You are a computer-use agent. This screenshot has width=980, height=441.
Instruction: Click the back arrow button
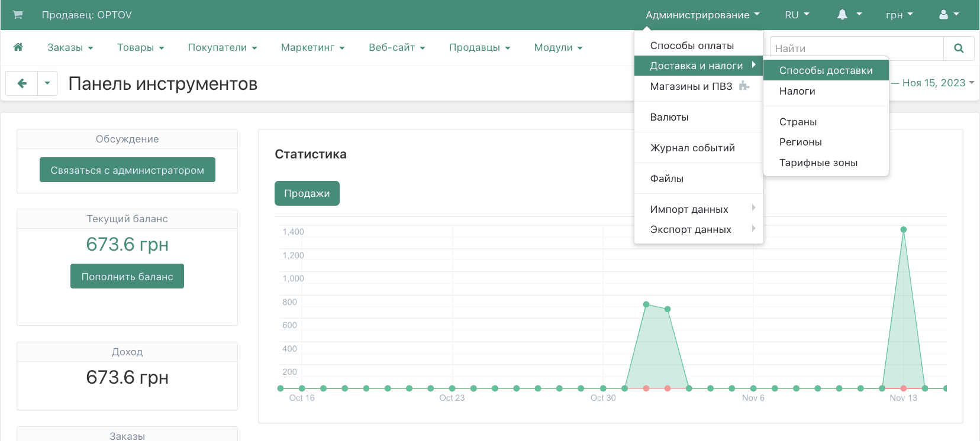pos(22,83)
